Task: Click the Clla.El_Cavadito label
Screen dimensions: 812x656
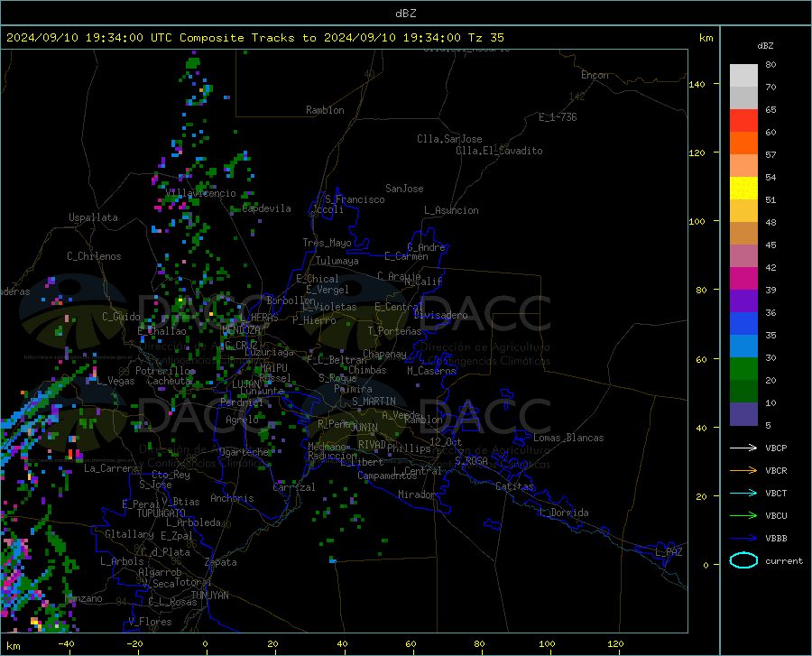Action: click(x=499, y=151)
